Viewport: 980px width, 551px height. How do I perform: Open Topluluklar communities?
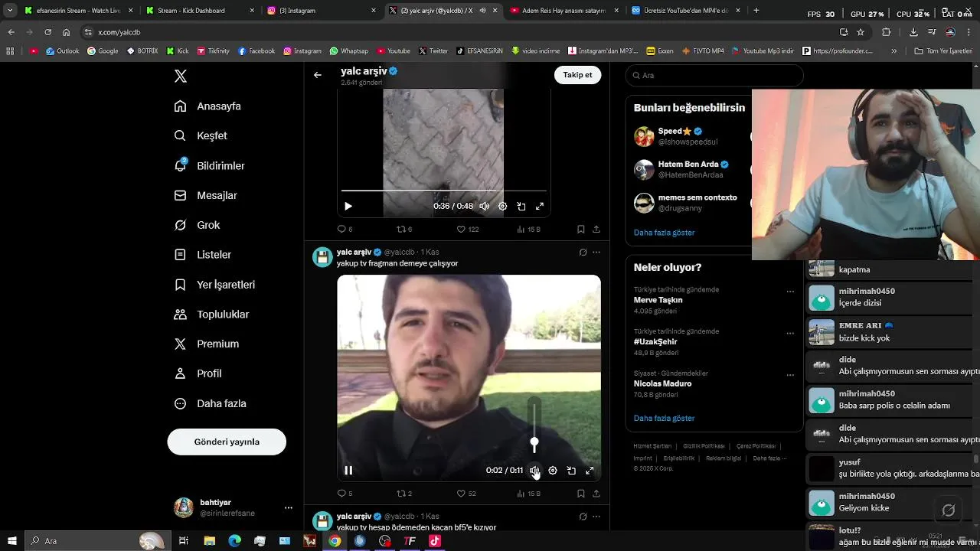click(x=211, y=314)
